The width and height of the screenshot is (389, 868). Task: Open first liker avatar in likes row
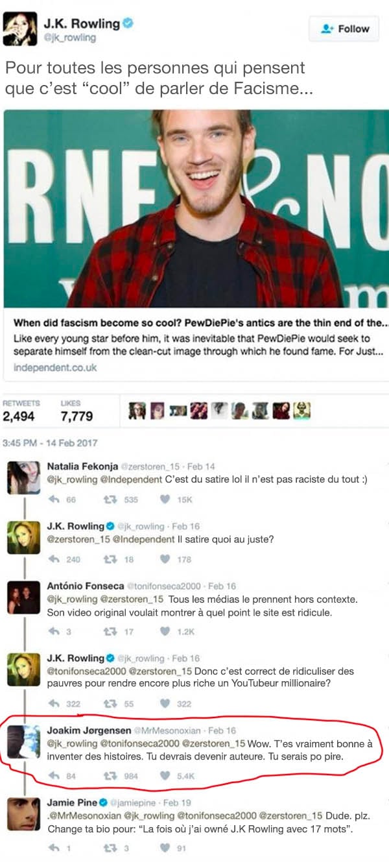(x=135, y=411)
